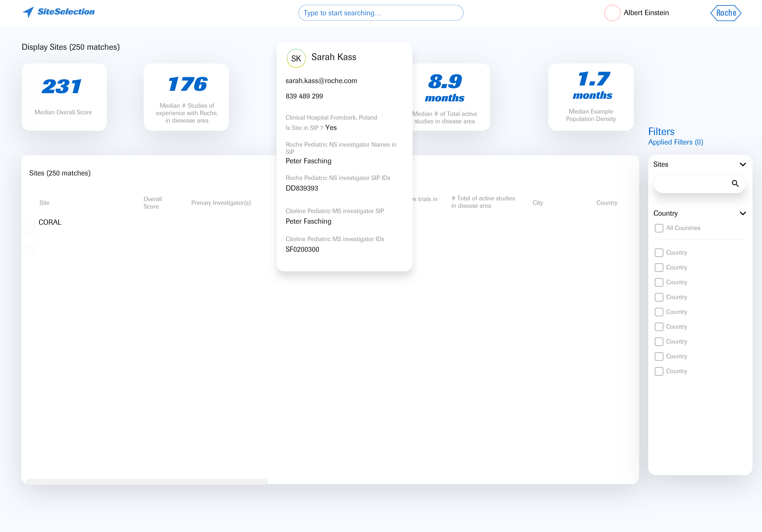Image resolution: width=762 pixels, height=532 pixels.
Task: Click the City column header
Action: (538, 203)
